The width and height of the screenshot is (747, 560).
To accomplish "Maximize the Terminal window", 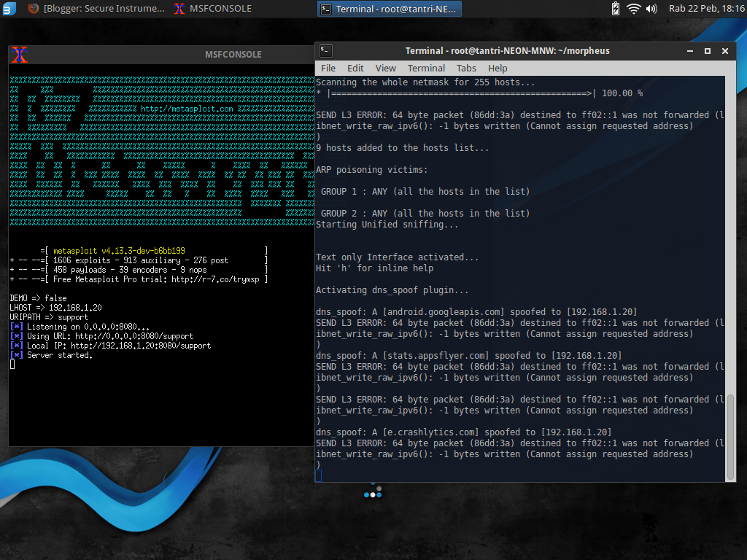I will pos(708,51).
